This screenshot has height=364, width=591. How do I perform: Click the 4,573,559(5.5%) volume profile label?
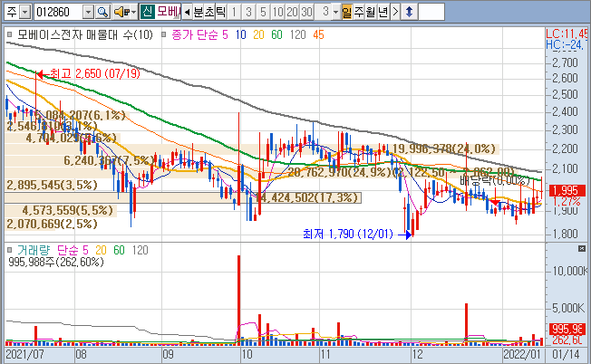(x=67, y=210)
